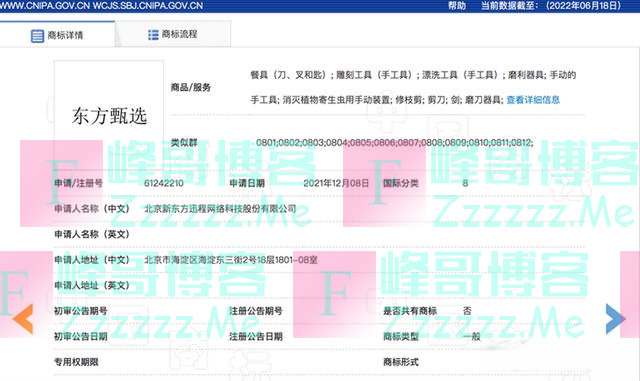This screenshot has width=640, height=381.
Task: Select application date 2021年12月08日
Action: [x=336, y=183]
